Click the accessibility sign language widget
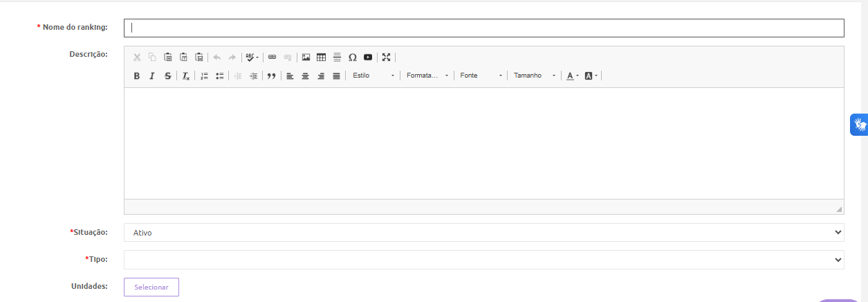Screen dimensions: 868x302 point(859,125)
